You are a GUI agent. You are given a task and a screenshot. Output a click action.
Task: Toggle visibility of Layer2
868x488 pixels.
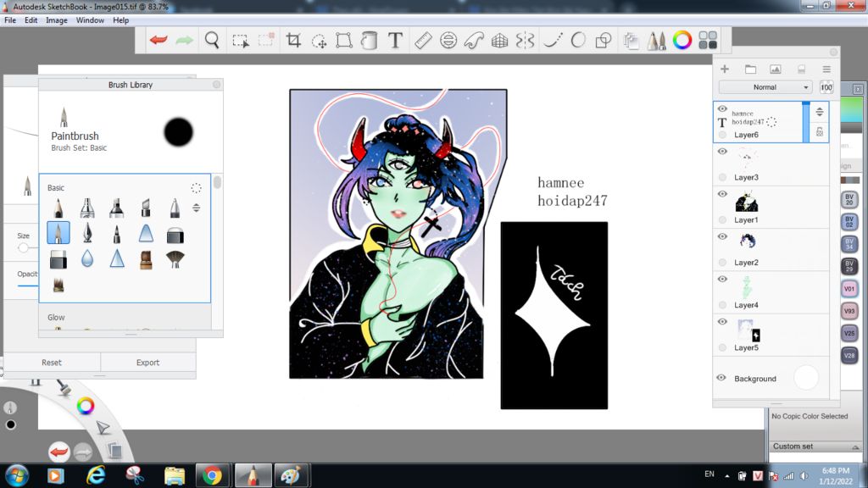[x=722, y=236]
